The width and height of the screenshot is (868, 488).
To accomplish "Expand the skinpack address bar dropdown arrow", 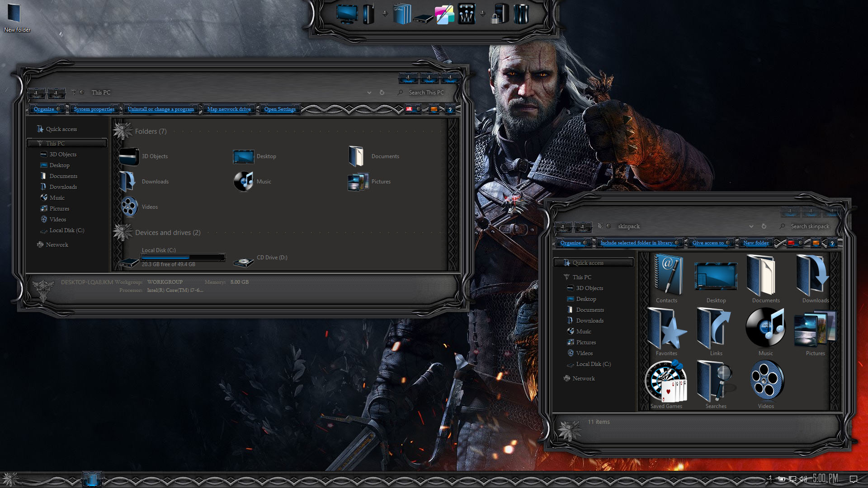I will pyautogui.click(x=751, y=226).
